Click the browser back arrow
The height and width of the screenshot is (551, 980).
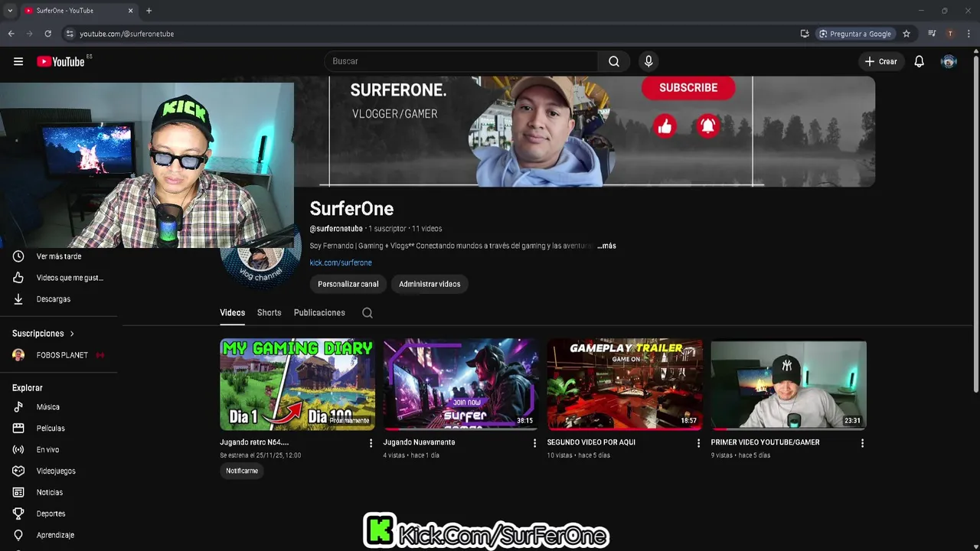(11, 34)
